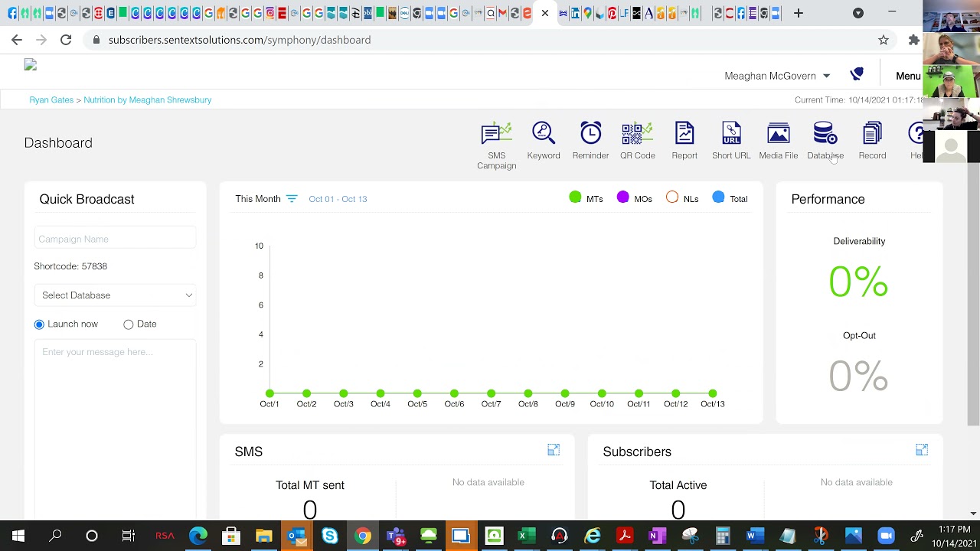Click the notification bell icon

point(857,74)
